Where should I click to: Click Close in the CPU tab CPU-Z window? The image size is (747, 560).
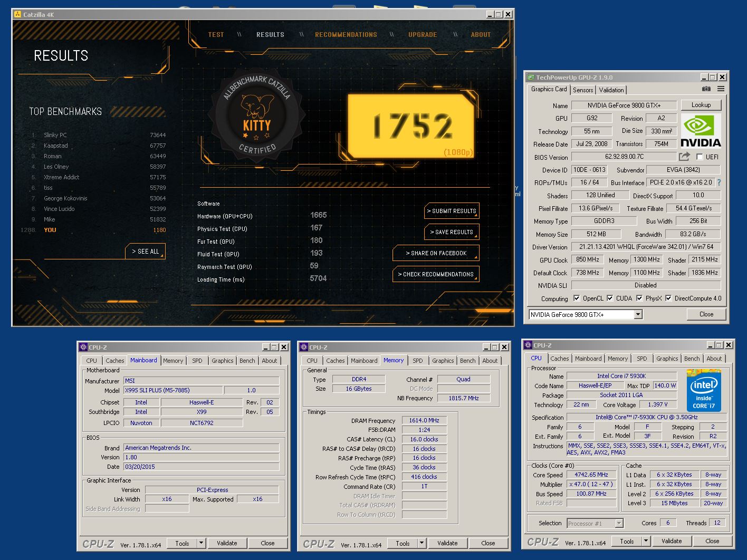click(x=712, y=541)
